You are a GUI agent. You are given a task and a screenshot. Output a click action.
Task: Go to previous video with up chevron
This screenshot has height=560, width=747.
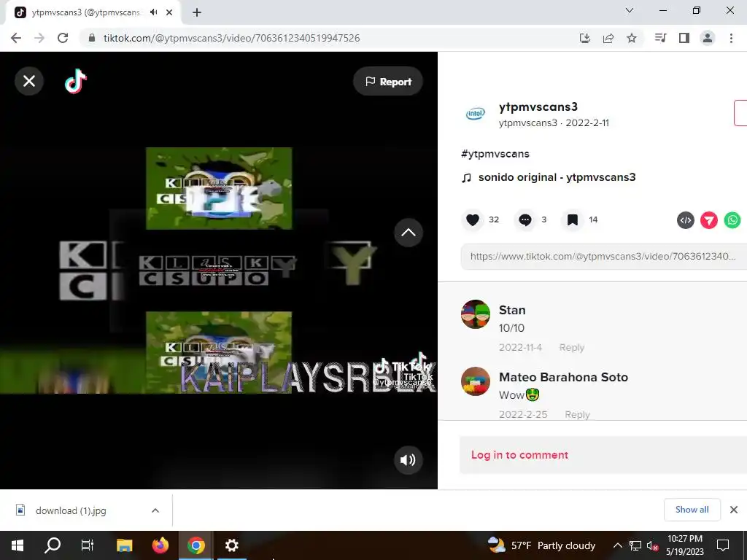tap(409, 233)
